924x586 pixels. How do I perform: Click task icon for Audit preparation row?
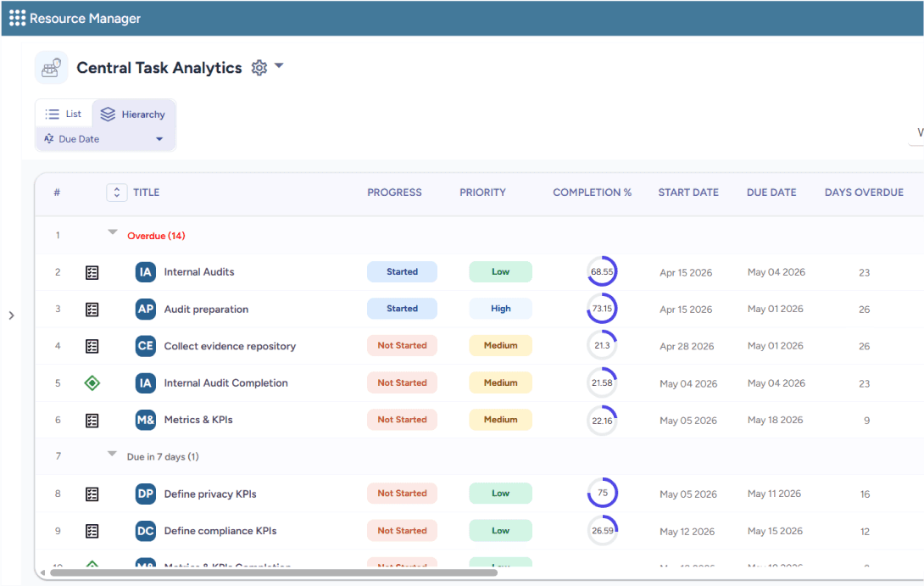click(92, 309)
